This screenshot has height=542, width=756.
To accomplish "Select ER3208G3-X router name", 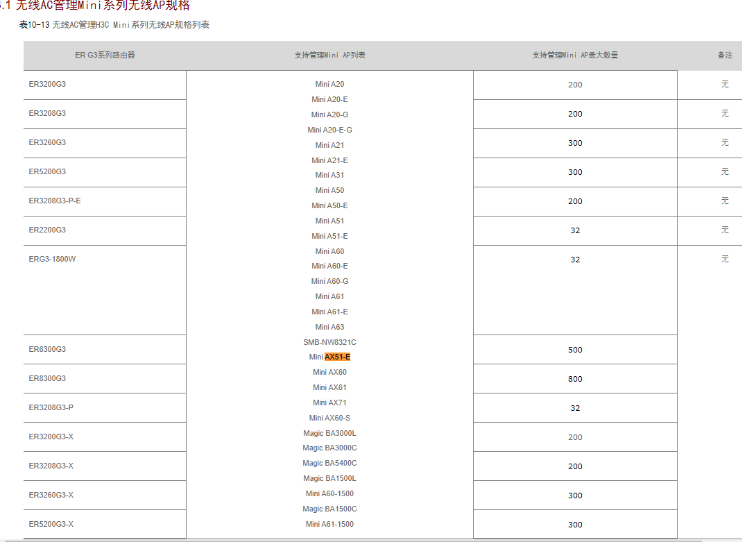I will 51,466.
